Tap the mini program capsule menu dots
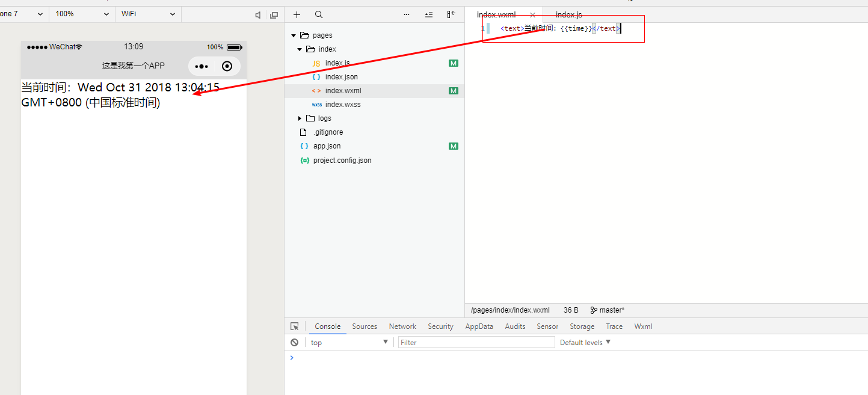868x395 pixels. tap(202, 66)
